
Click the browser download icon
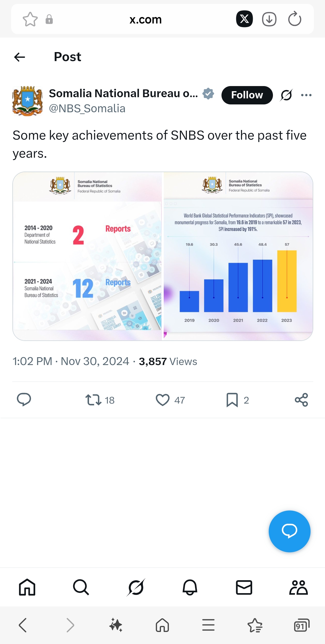269,19
